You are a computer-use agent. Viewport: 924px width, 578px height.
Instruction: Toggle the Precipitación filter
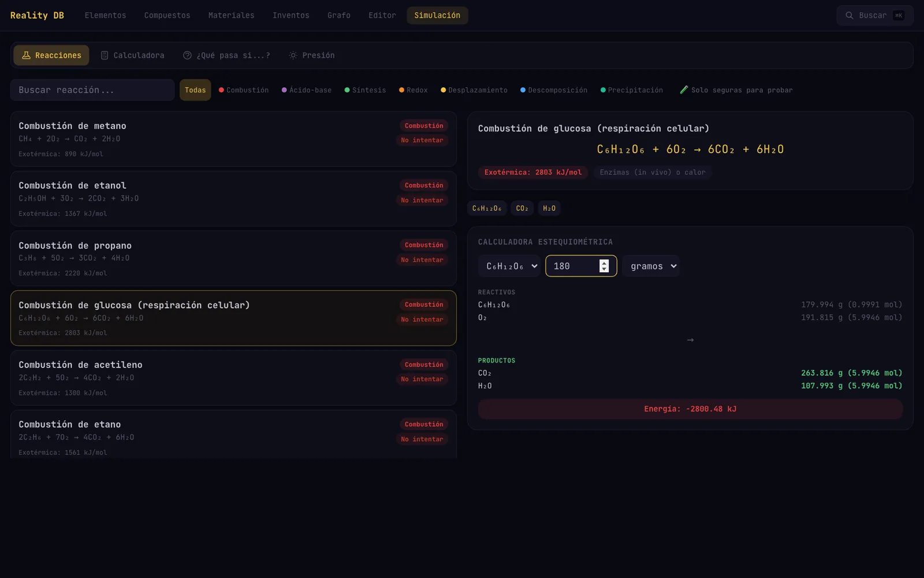coord(632,90)
